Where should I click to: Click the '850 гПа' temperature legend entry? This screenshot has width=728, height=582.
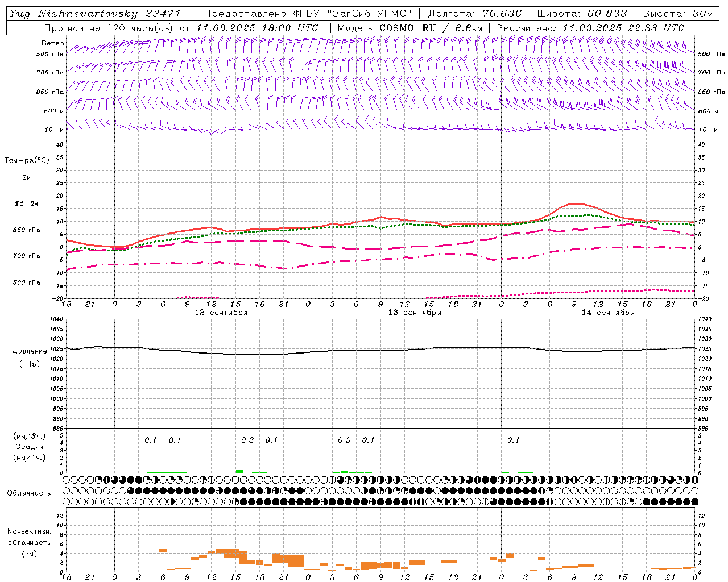point(27,230)
